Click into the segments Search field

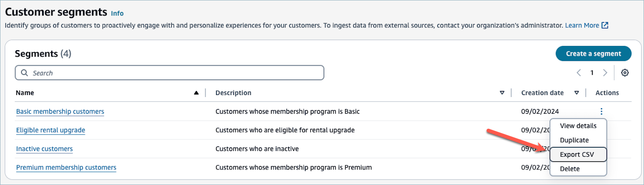click(172, 73)
